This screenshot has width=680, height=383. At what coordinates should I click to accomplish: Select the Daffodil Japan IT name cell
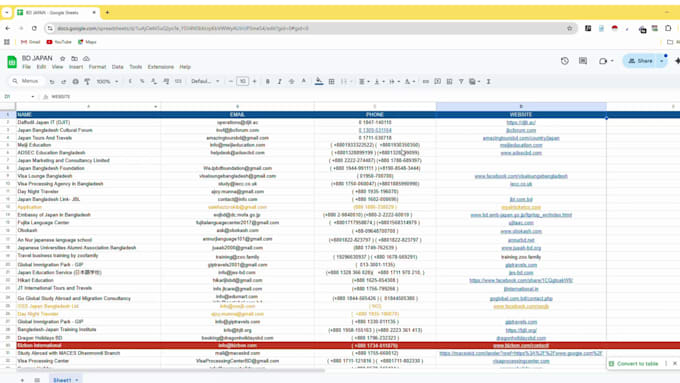[x=88, y=122]
